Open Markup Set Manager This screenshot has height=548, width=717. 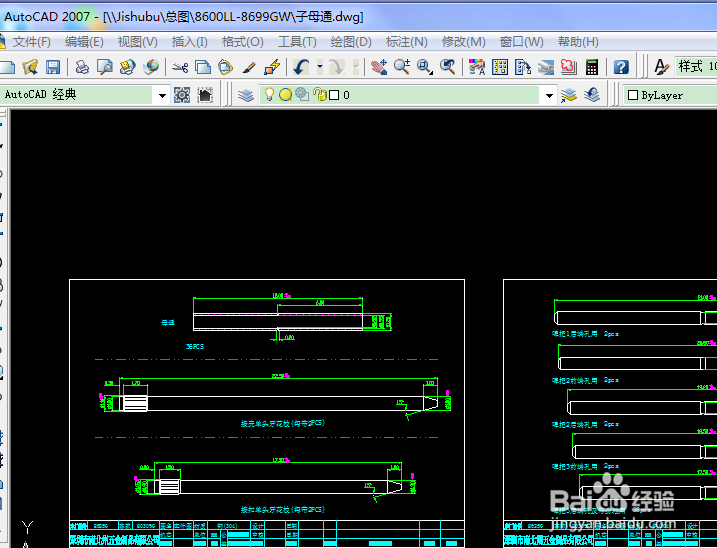pos(568,67)
